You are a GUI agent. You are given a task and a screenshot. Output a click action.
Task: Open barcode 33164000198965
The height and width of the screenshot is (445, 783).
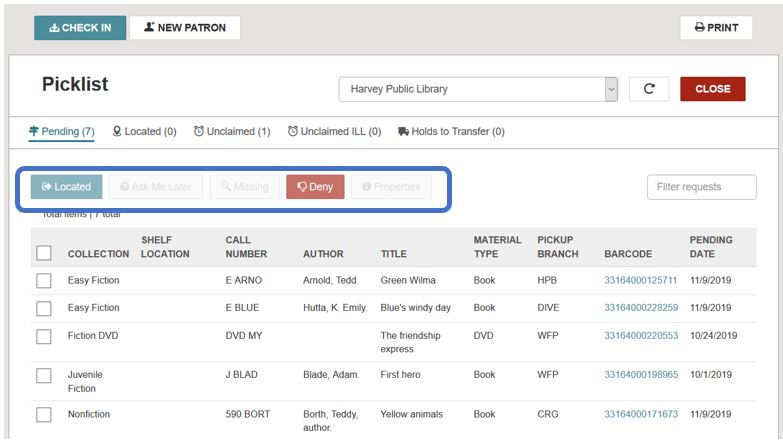point(641,375)
